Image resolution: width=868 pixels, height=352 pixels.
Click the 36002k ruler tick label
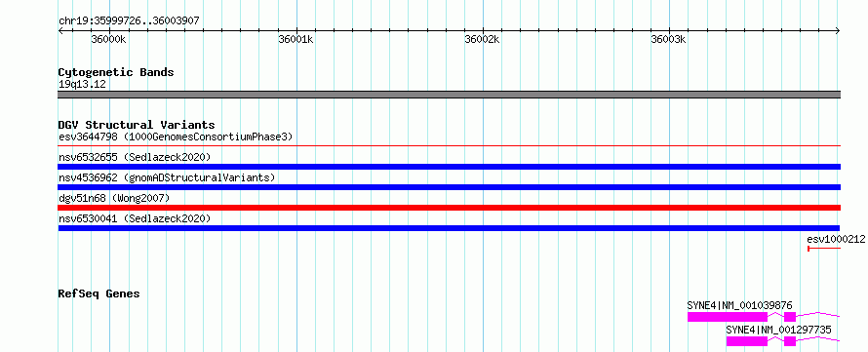(x=482, y=40)
